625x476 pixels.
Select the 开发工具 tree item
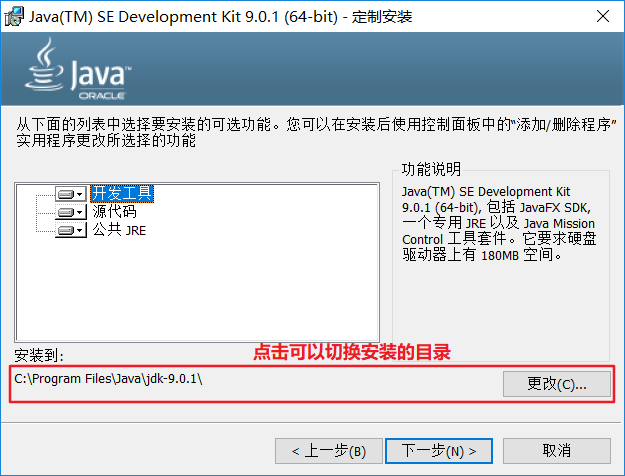(x=122, y=194)
